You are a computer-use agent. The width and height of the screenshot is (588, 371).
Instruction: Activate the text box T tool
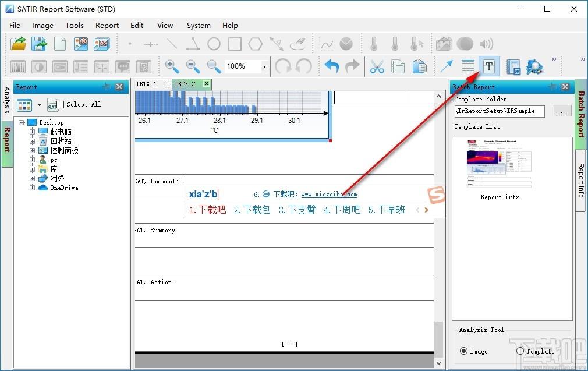click(489, 67)
